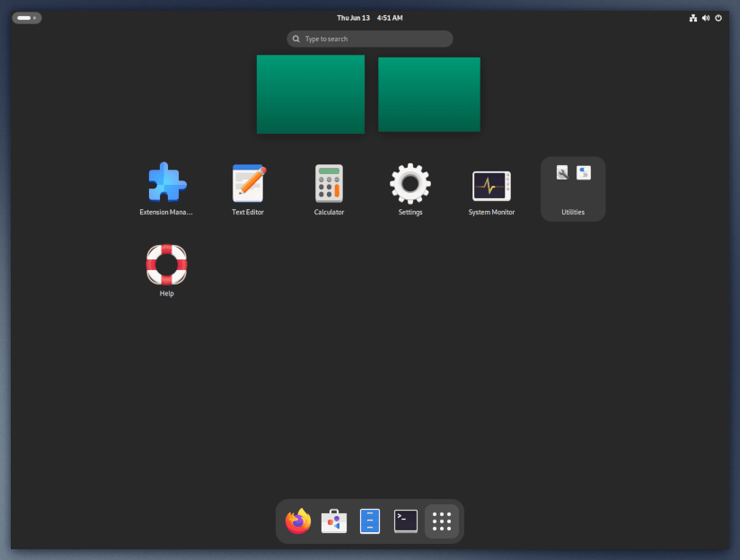Toggle the Activities overview pill
Viewport: 740px width, 560px height.
pyautogui.click(x=26, y=18)
